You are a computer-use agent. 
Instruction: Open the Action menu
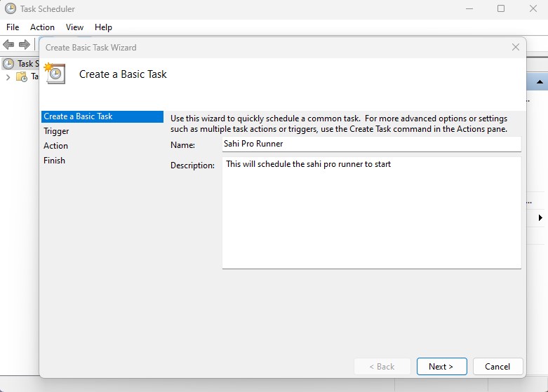coord(42,27)
